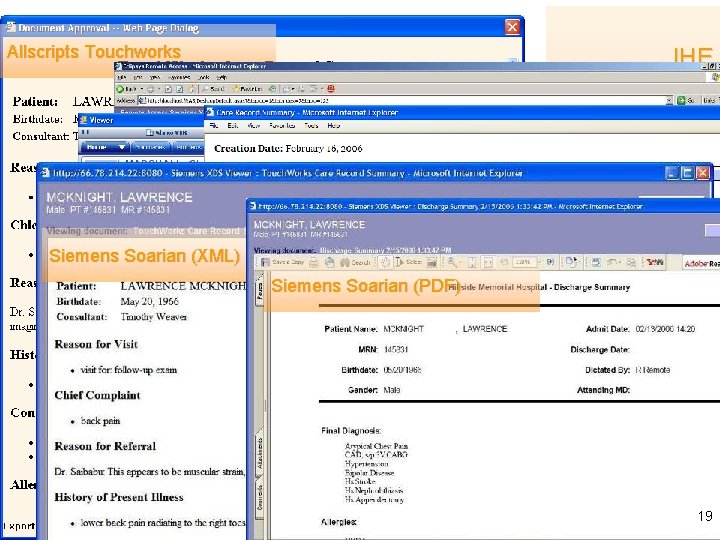The image size is (720, 540).
Task: Click Favorites star in Remote Access IE toolbar
Action: (x=248, y=89)
